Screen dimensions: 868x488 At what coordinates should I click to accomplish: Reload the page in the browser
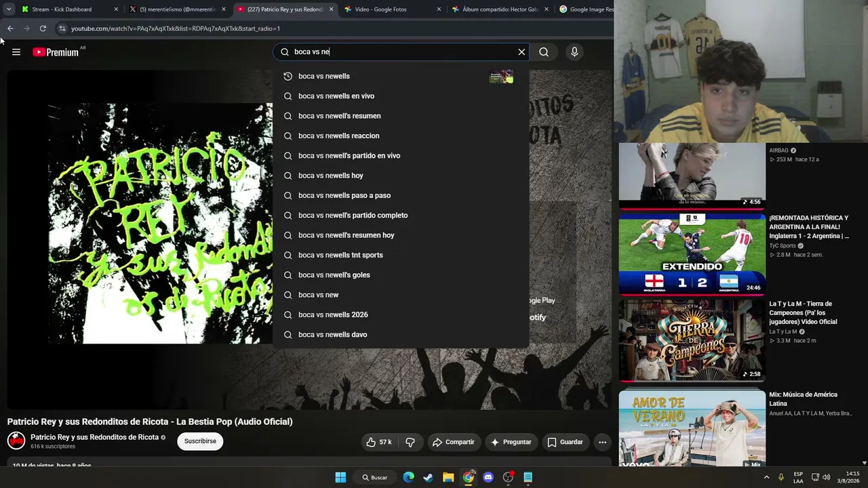43,28
